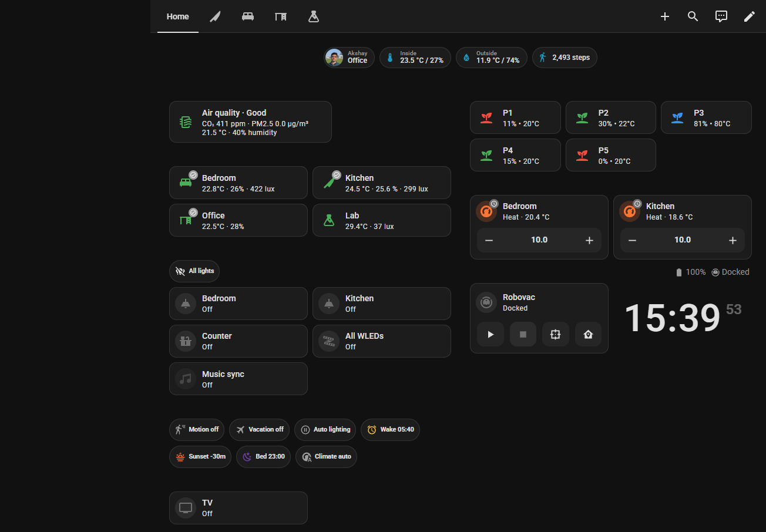Toggle the All lights chip
The width and height of the screenshot is (766, 532).
(x=194, y=271)
